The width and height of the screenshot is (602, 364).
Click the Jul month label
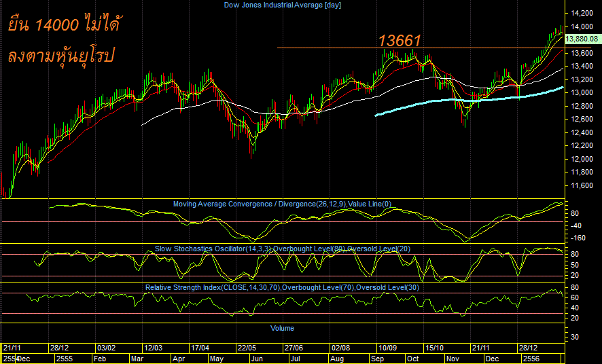296,359
